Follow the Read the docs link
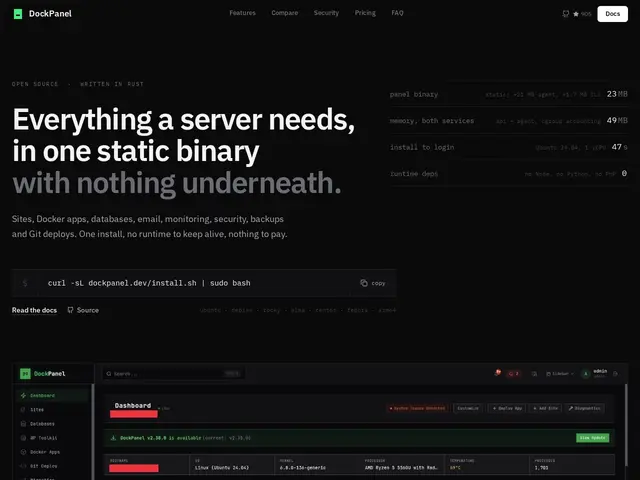The height and width of the screenshot is (480, 640). tap(34, 310)
